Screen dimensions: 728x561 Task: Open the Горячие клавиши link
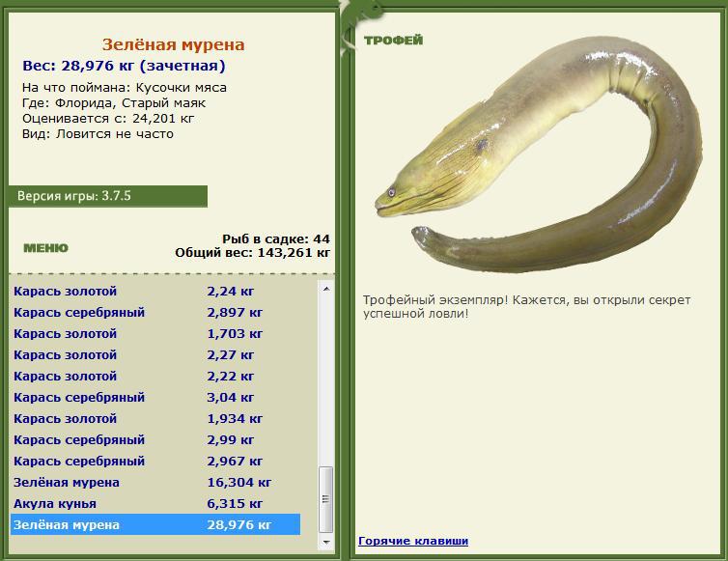(412, 541)
